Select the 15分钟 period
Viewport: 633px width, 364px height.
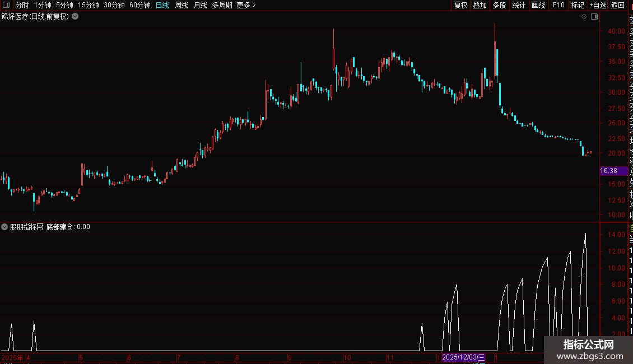pyautogui.click(x=89, y=5)
